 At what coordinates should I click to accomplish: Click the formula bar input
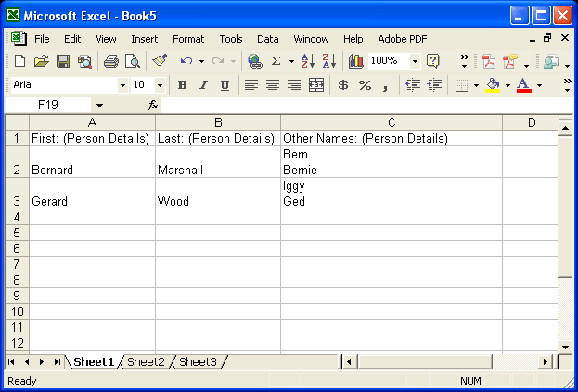pos(366,106)
